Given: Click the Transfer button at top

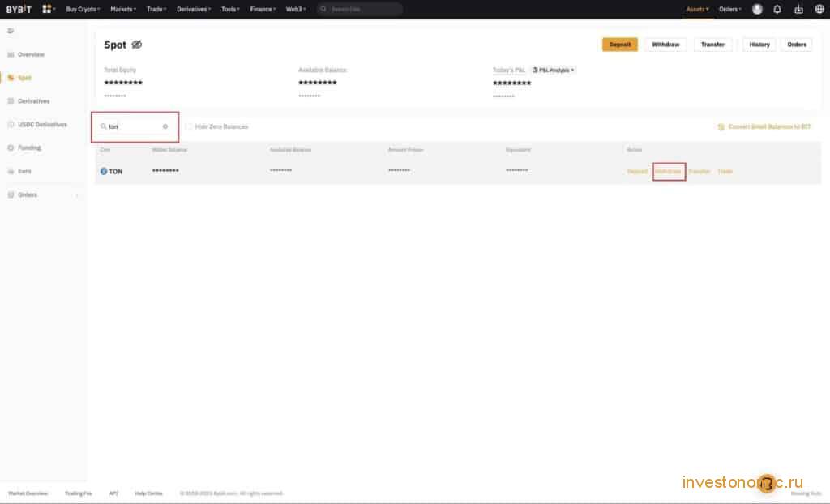Looking at the screenshot, I should 713,45.
